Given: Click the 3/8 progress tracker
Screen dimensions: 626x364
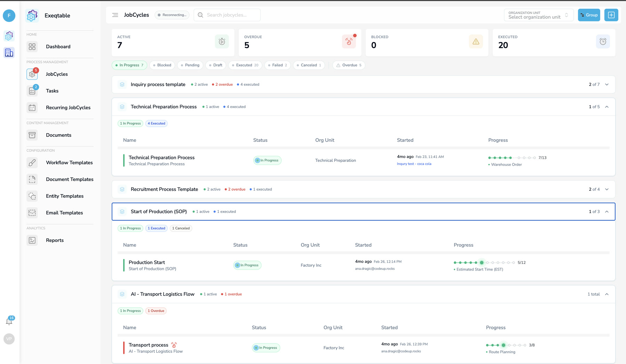Looking at the screenshot, I should (510, 345).
